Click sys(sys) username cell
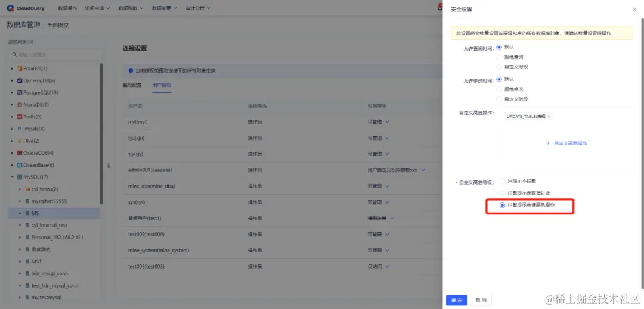The width and height of the screenshot is (644, 309). pyautogui.click(x=137, y=202)
